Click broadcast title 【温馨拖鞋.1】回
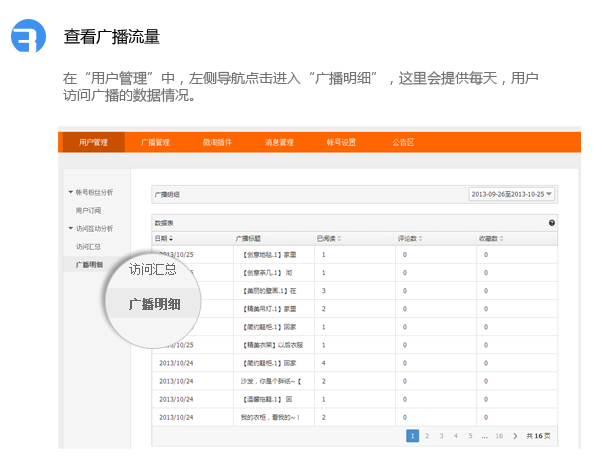Viewport: 603px width, 460px height. point(267,399)
